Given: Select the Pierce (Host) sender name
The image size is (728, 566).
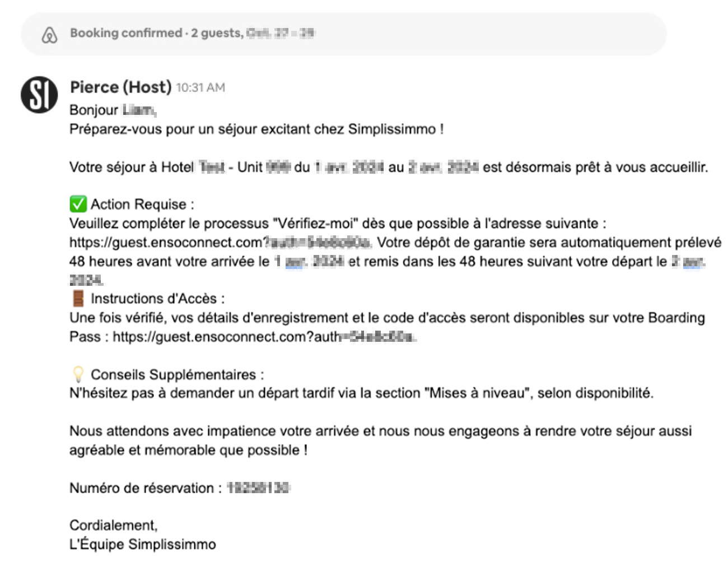Looking at the screenshot, I should tap(120, 87).
